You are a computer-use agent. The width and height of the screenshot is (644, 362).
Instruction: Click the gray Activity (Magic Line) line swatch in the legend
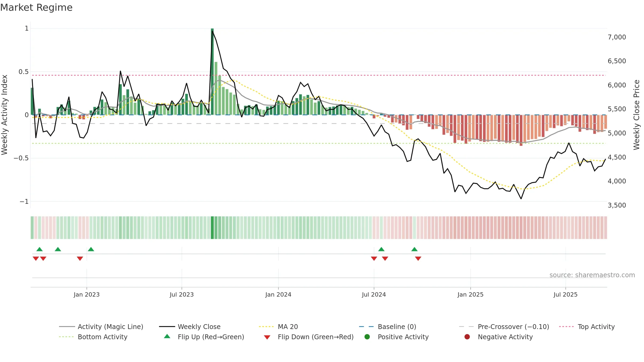tap(67, 327)
